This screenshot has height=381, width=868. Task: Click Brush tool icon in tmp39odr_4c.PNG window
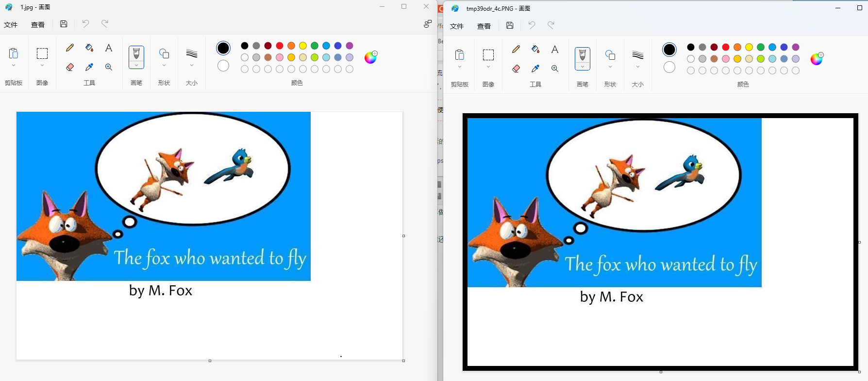pyautogui.click(x=583, y=55)
